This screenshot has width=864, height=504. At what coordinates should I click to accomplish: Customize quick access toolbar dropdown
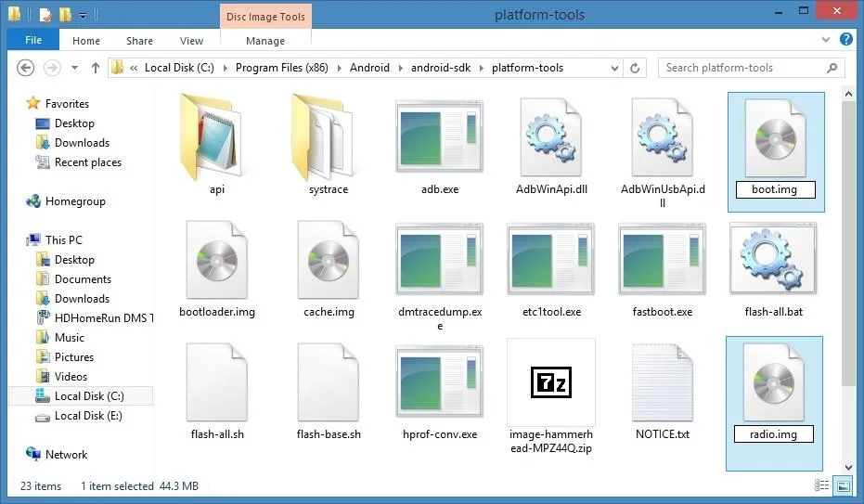pyautogui.click(x=83, y=16)
